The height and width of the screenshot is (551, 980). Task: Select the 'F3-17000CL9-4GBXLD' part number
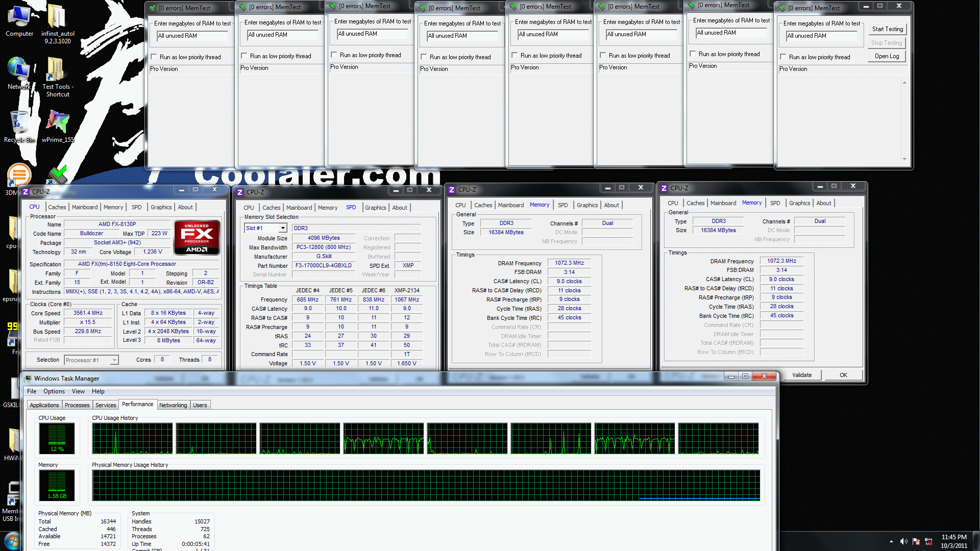click(x=323, y=265)
